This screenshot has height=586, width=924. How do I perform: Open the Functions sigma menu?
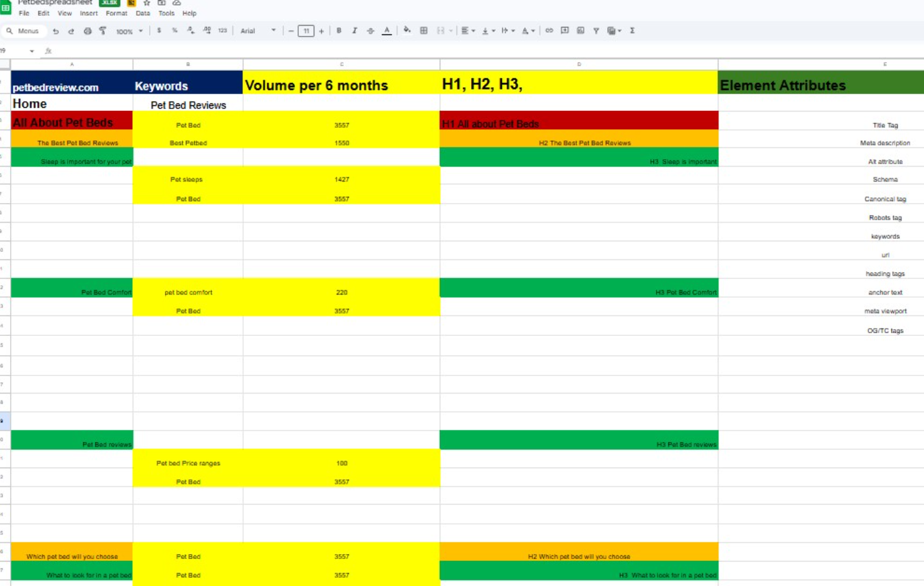coord(633,31)
